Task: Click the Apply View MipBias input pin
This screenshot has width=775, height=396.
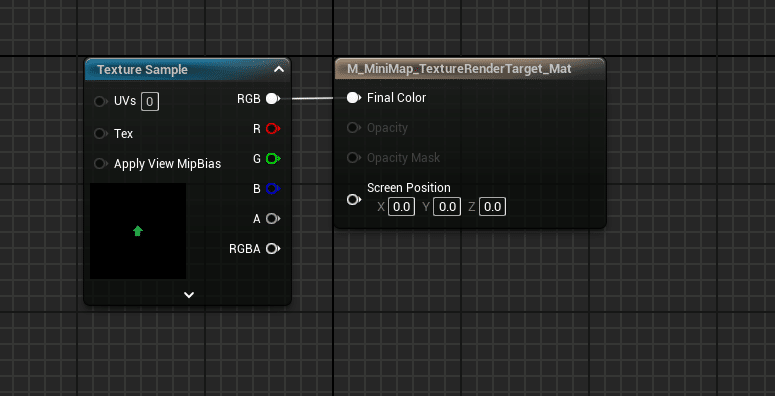Action: 100,164
